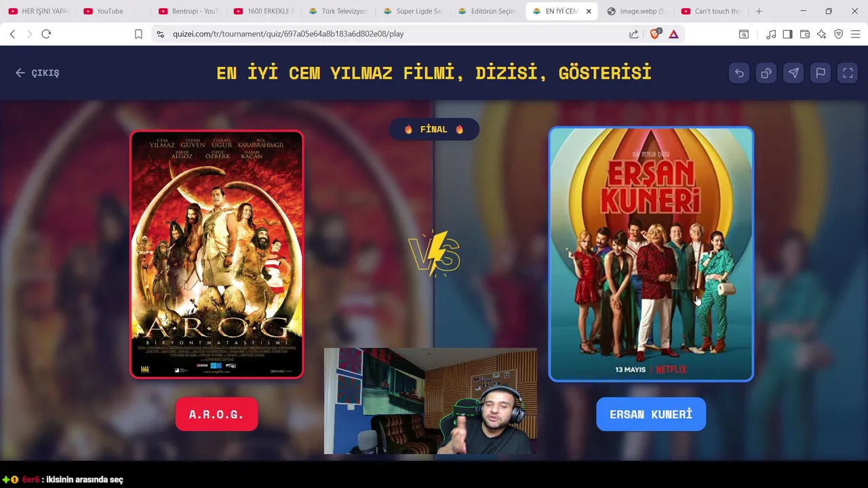Image resolution: width=868 pixels, height=488 pixels.
Task: Click the quiz title EN İYİ CEM YILMAZ FİLMİ
Action: (x=434, y=73)
